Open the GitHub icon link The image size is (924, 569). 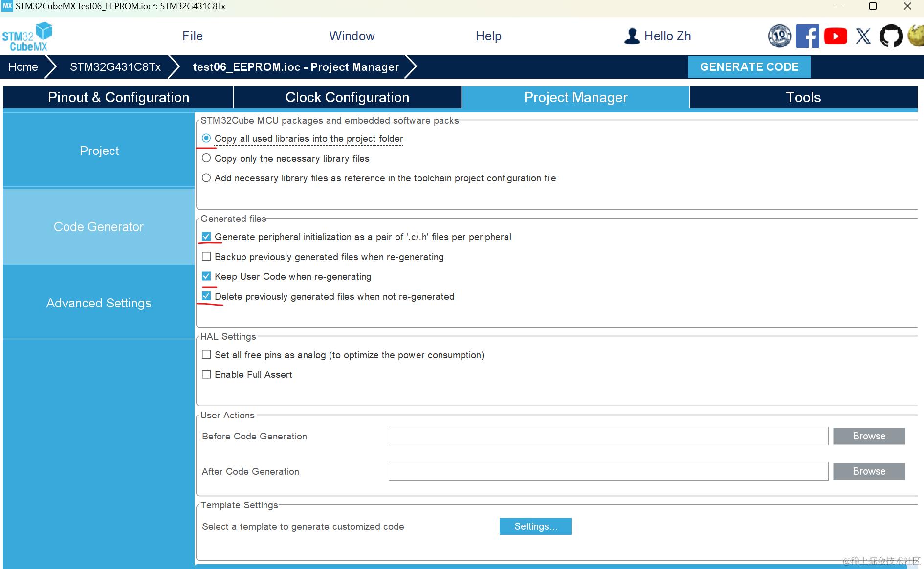coord(891,36)
